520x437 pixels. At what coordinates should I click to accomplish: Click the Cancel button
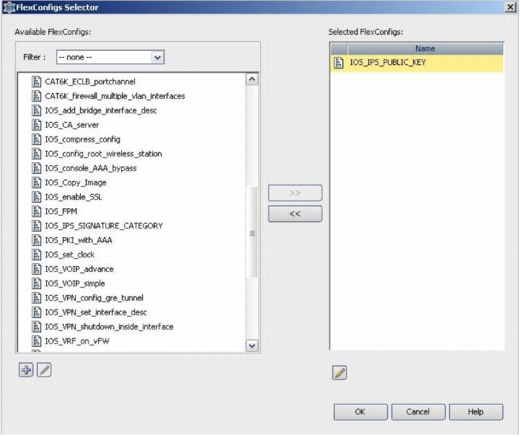pyautogui.click(x=418, y=413)
